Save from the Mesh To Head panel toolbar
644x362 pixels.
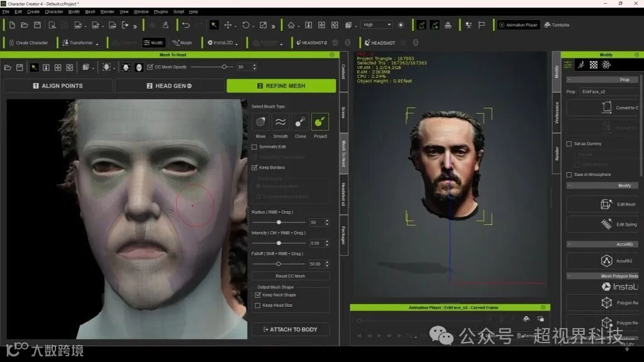click(19, 67)
